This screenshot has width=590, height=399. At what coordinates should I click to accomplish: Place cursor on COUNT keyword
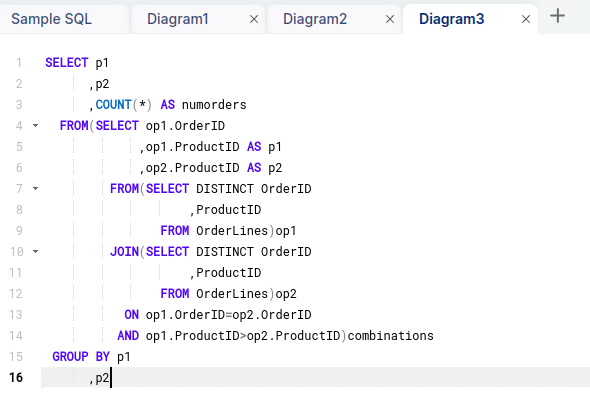pos(113,105)
